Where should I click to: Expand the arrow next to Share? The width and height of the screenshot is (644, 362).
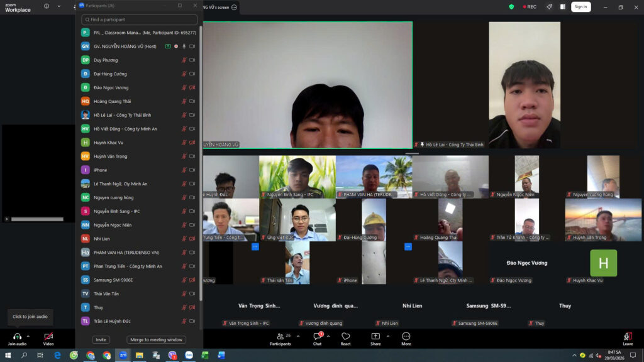point(388,336)
